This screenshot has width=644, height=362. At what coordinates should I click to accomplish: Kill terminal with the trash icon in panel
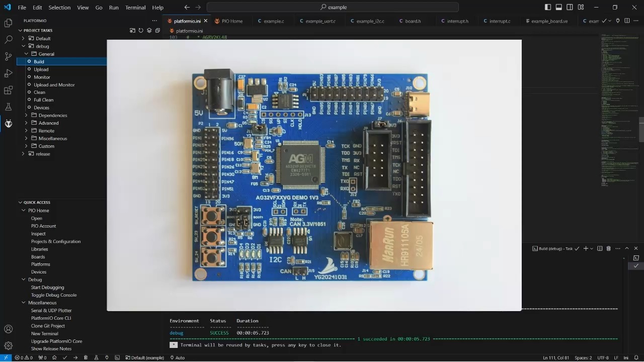coord(608,248)
